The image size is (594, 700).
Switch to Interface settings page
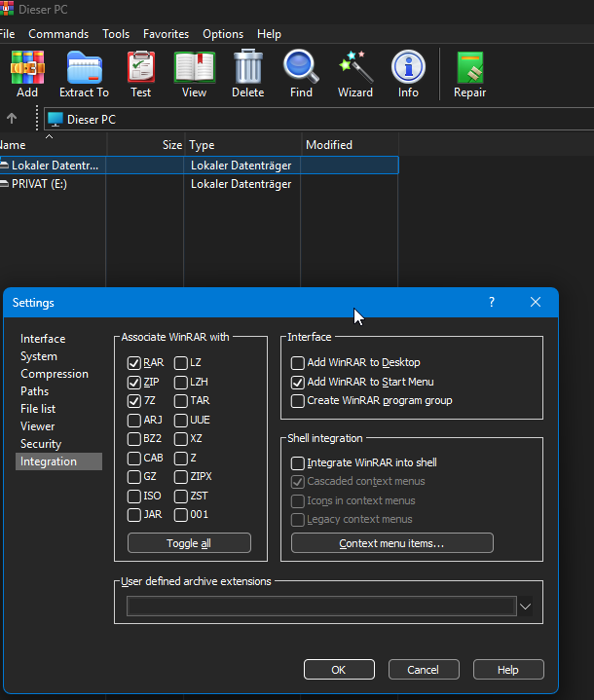coord(43,339)
